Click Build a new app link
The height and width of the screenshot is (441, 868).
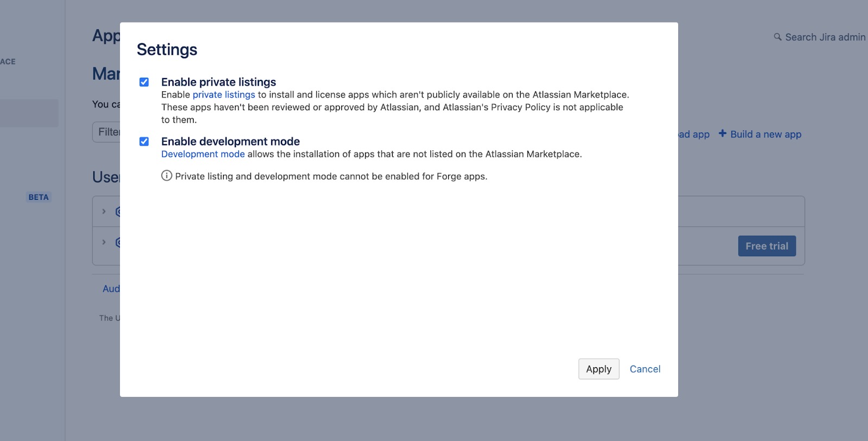765,134
